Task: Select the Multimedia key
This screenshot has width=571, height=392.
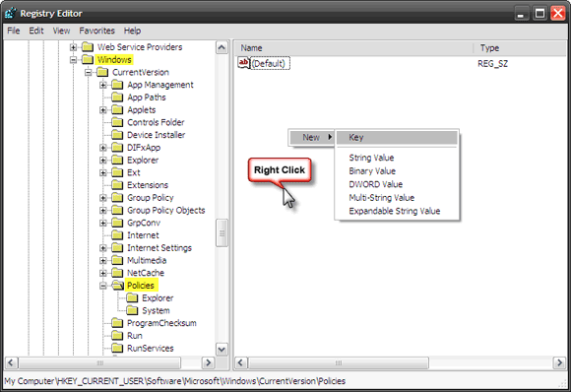Action: pyautogui.click(x=147, y=260)
